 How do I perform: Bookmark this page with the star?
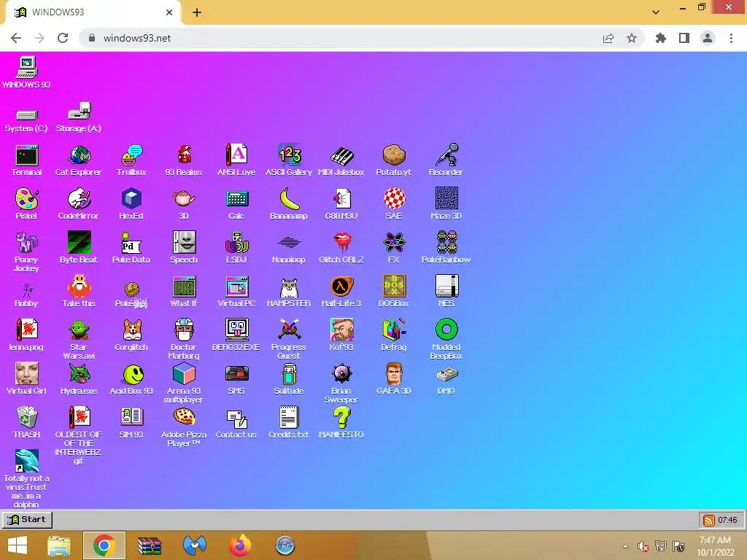(x=632, y=38)
